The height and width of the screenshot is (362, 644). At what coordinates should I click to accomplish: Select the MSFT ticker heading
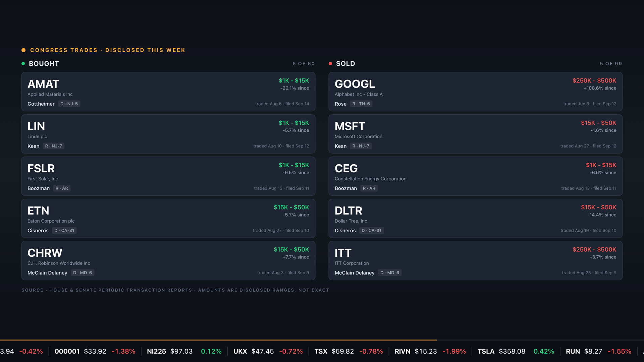pyautogui.click(x=350, y=126)
